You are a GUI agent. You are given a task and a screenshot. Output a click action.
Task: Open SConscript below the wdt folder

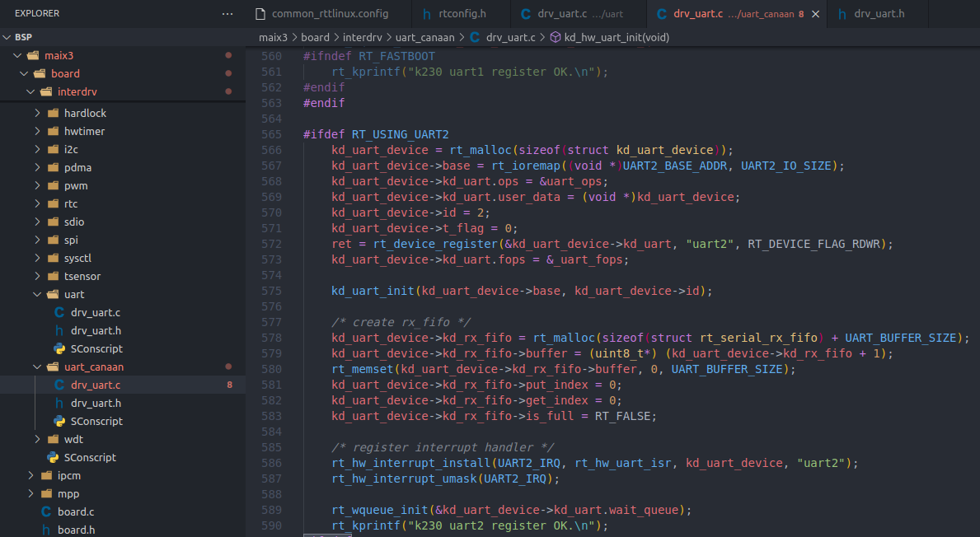pos(90,457)
